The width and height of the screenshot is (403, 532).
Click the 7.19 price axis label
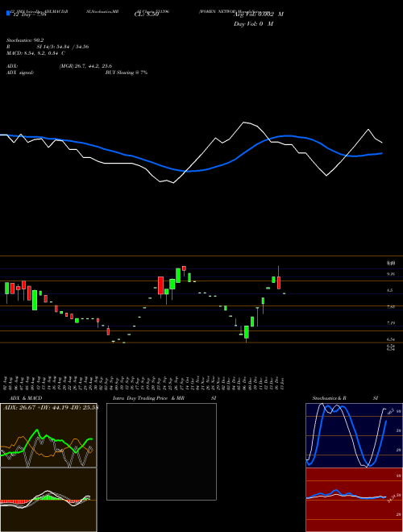pos(391,323)
